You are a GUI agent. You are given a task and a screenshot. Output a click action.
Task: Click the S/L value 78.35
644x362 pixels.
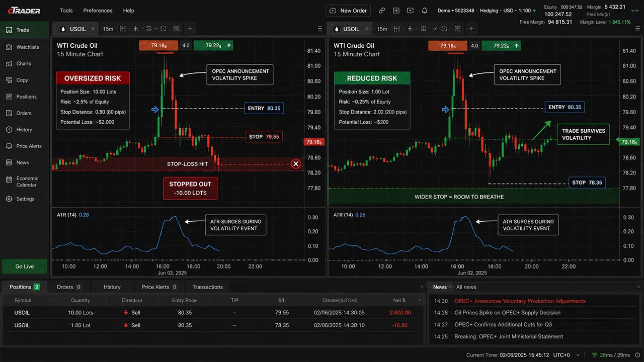click(282, 325)
